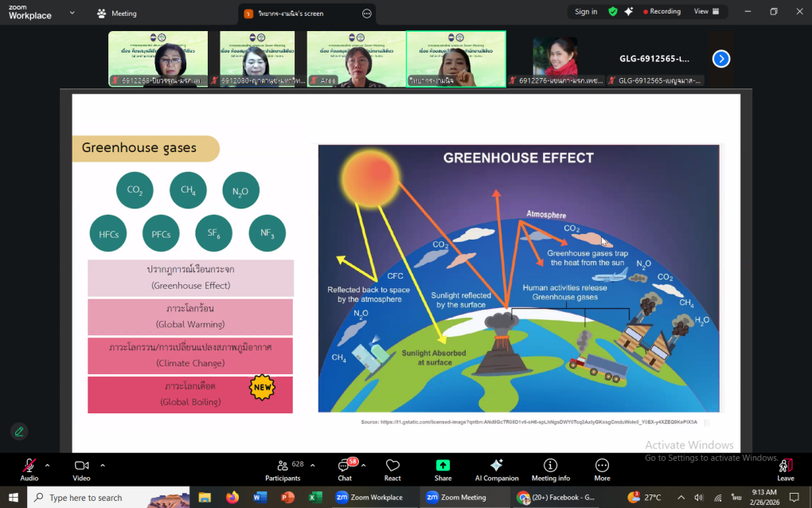Open Excel from the Windows taskbar

(315, 498)
